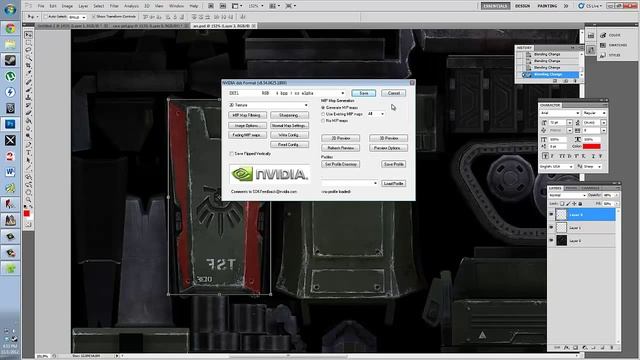Image resolution: width=640 pixels, height=360 pixels.
Task: Open the DXT1 format dropdown
Action: pyautogui.click(x=287, y=93)
